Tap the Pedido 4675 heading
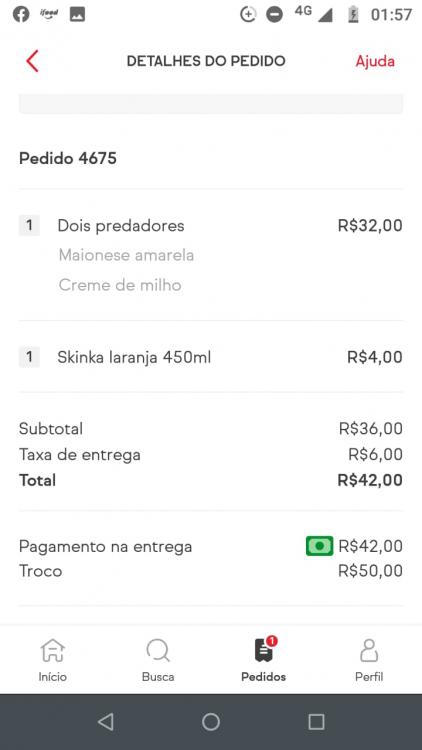 [x=67, y=158]
